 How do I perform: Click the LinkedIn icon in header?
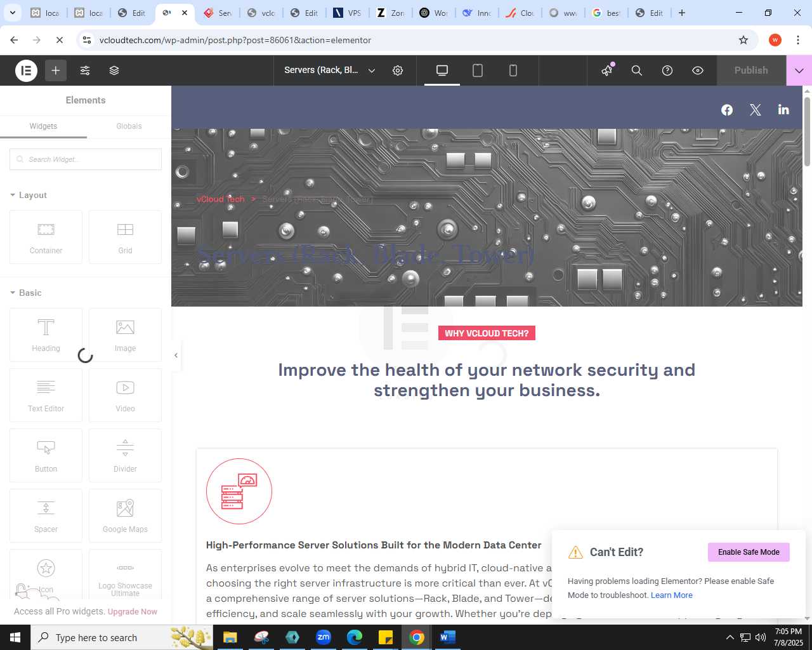(x=783, y=110)
